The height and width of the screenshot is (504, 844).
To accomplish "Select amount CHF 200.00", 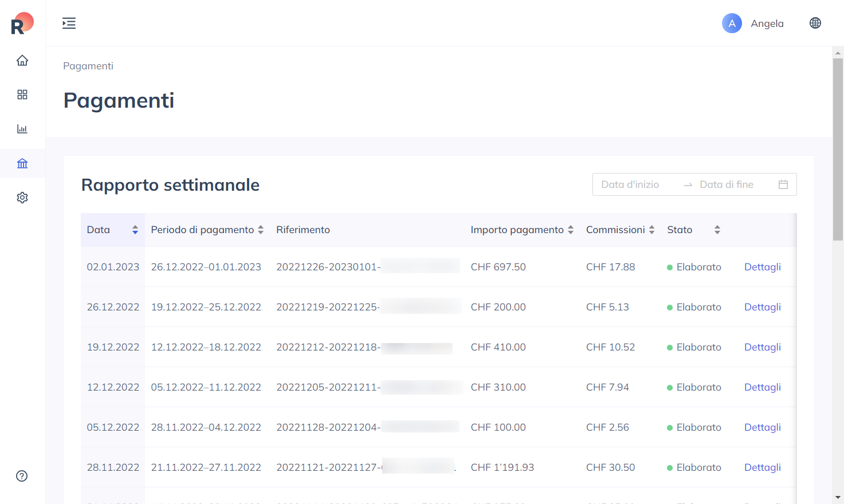I will point(498,307).
